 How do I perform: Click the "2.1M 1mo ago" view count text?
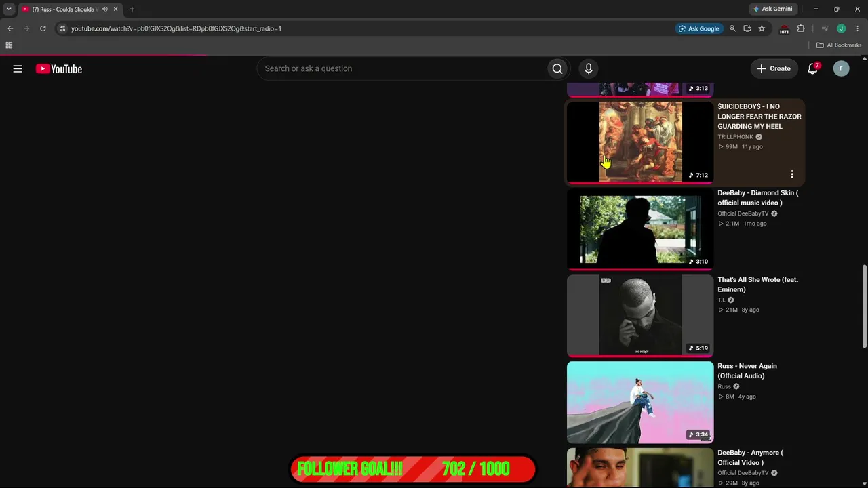click(x=742, y=224)
